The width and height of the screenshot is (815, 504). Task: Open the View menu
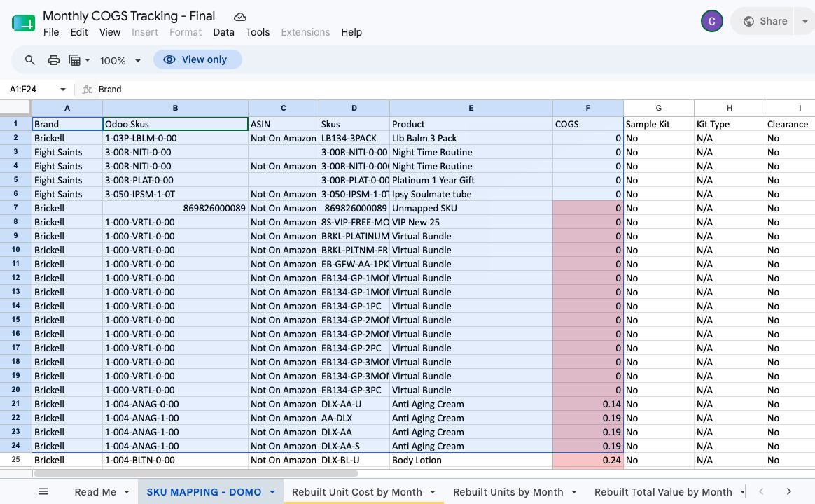click(110, 32)
